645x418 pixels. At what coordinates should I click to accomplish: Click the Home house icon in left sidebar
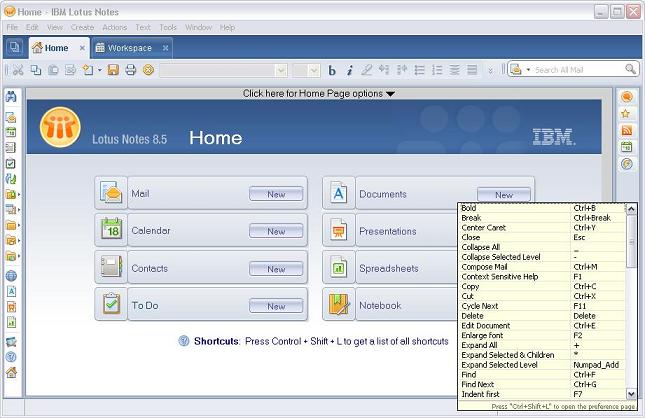12,372
